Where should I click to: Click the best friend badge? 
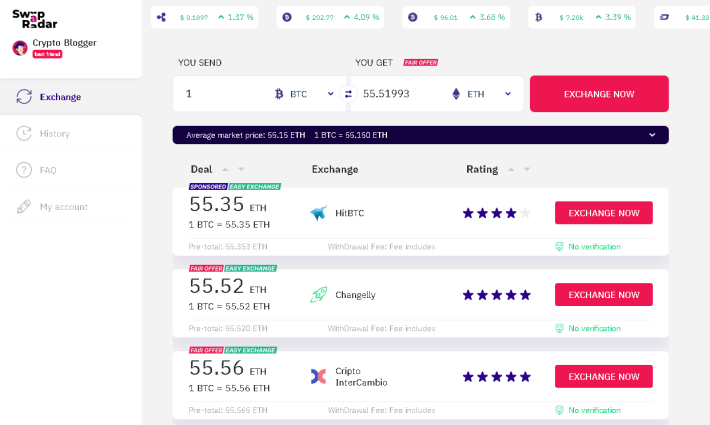47,54
